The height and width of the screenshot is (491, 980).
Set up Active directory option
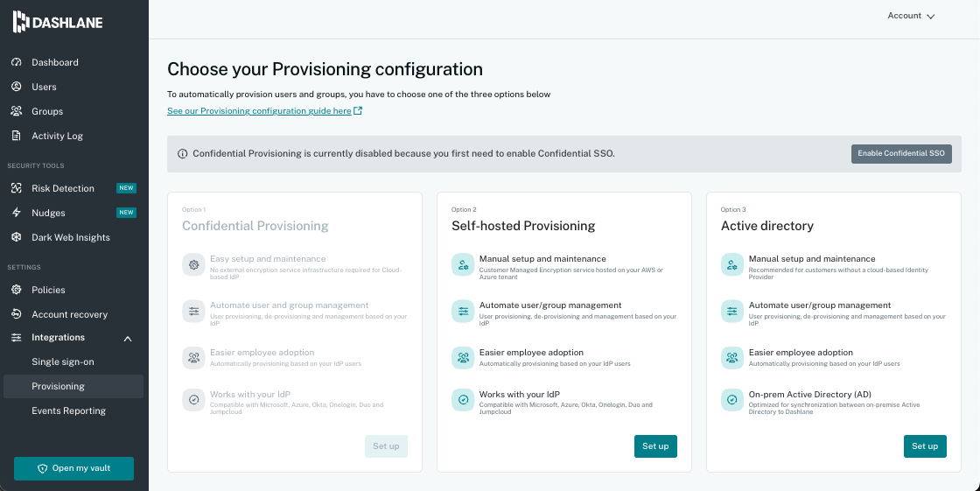click(925, 446)
